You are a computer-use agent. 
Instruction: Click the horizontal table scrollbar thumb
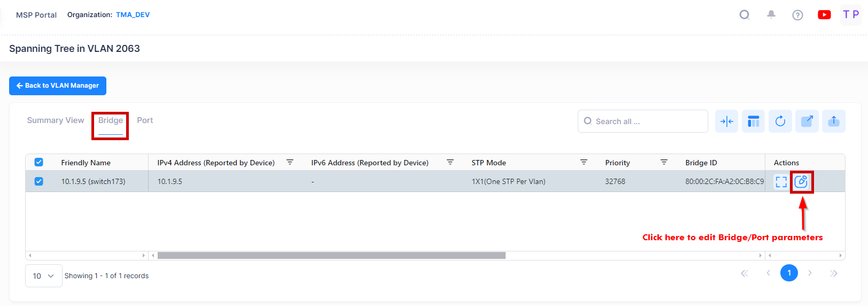[x=331, y=256]
